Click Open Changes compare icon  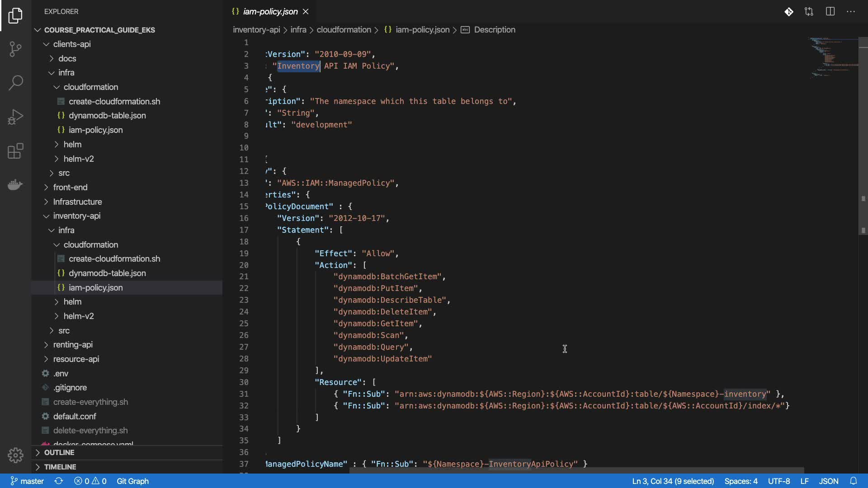click(809, 12)
